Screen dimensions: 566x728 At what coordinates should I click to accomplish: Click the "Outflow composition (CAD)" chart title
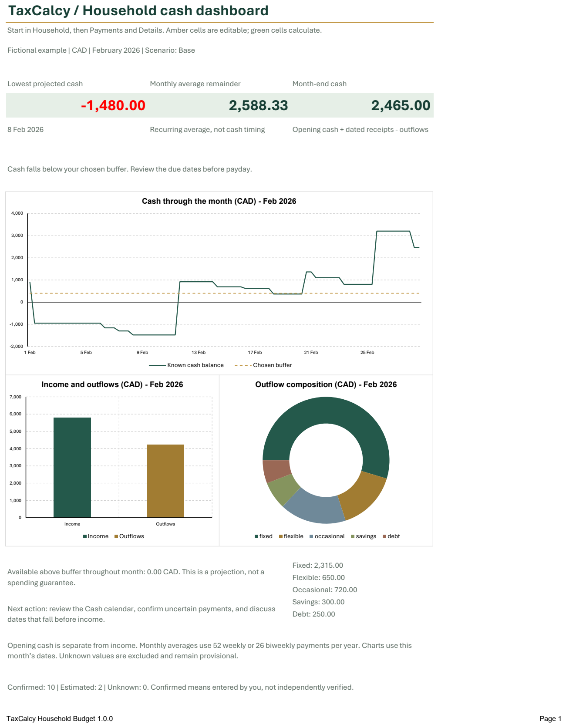pyautogui.click(x=326, y=384)
